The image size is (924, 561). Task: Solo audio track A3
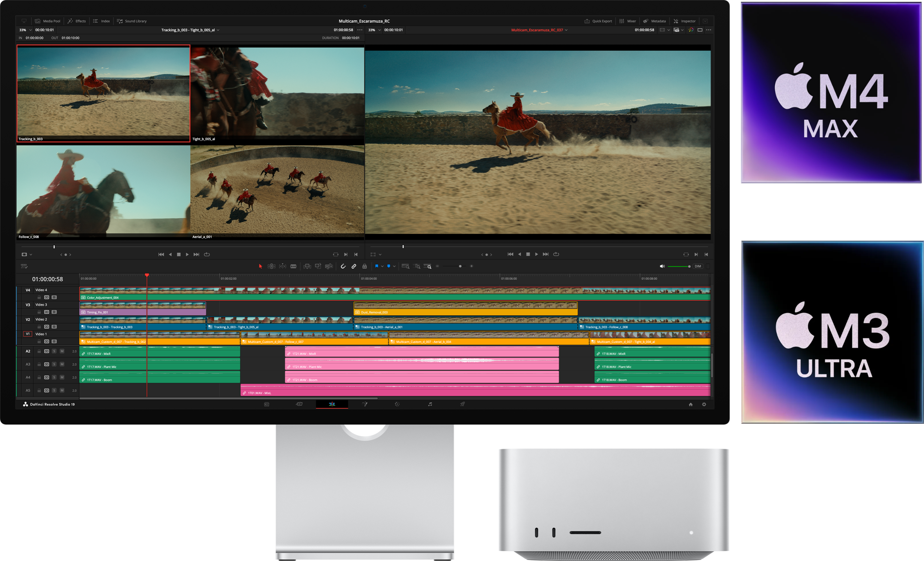[x=54, y=364]
